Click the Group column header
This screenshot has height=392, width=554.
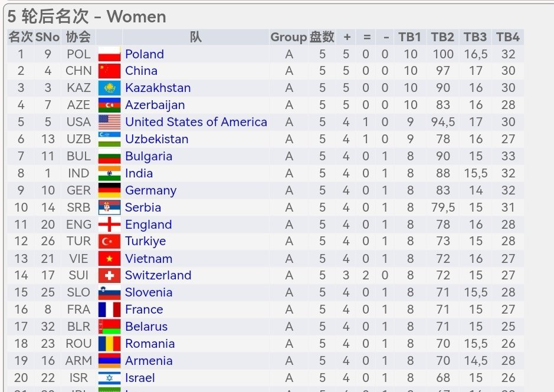(x=289, y=37)
